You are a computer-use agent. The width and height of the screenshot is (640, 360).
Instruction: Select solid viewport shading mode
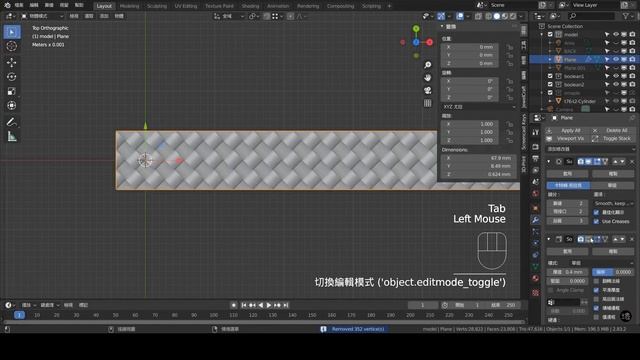(496, 16)
